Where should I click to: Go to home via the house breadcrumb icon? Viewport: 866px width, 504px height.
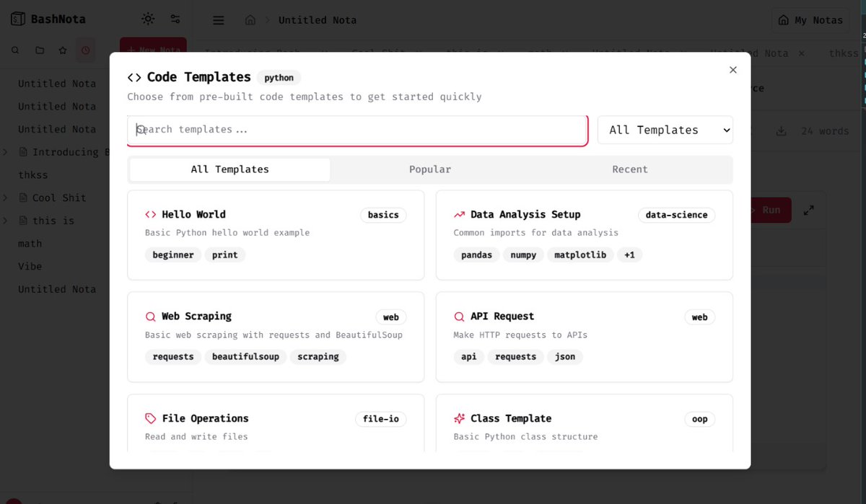click(x=250, y=20)
